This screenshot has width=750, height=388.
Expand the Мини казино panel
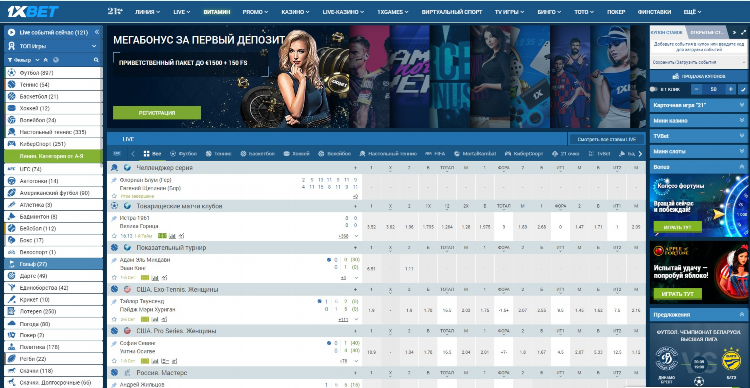click(x=698, y=121)
